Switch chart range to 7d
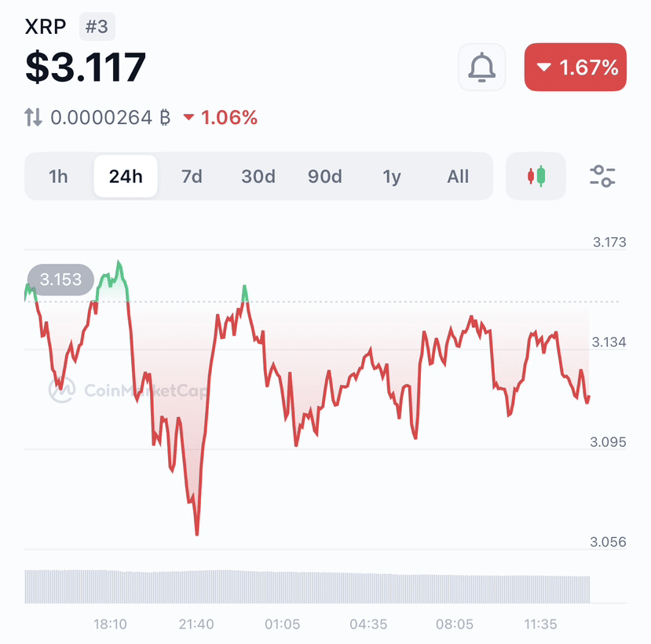Image resolution: width=651 pixels, height=644 pixels. click(192, 177)
